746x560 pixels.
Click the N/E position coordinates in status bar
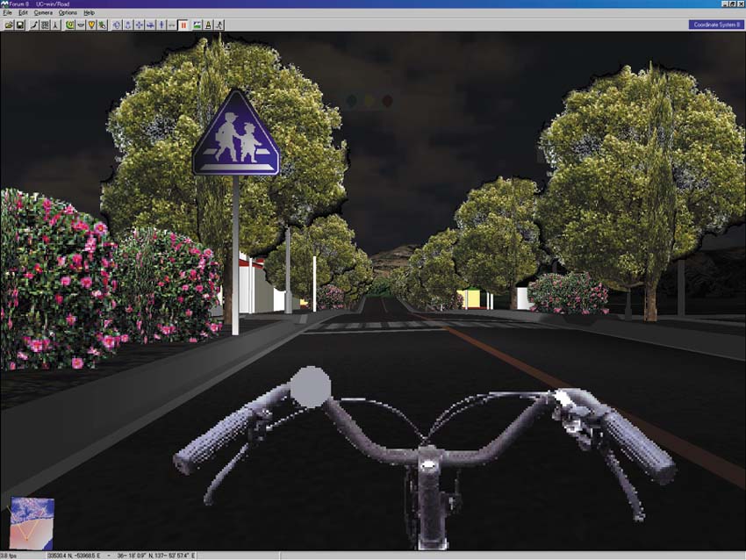tap(74, 556)
